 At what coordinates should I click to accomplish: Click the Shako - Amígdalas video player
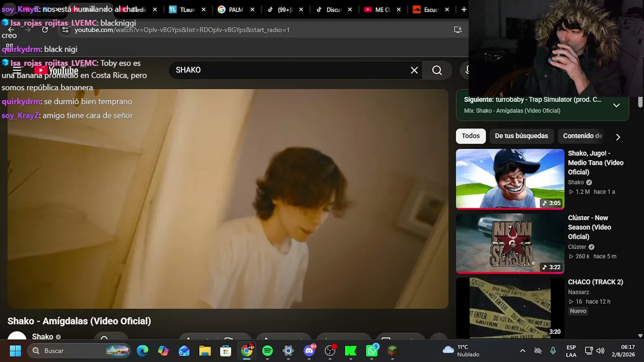tap(227, 199)
